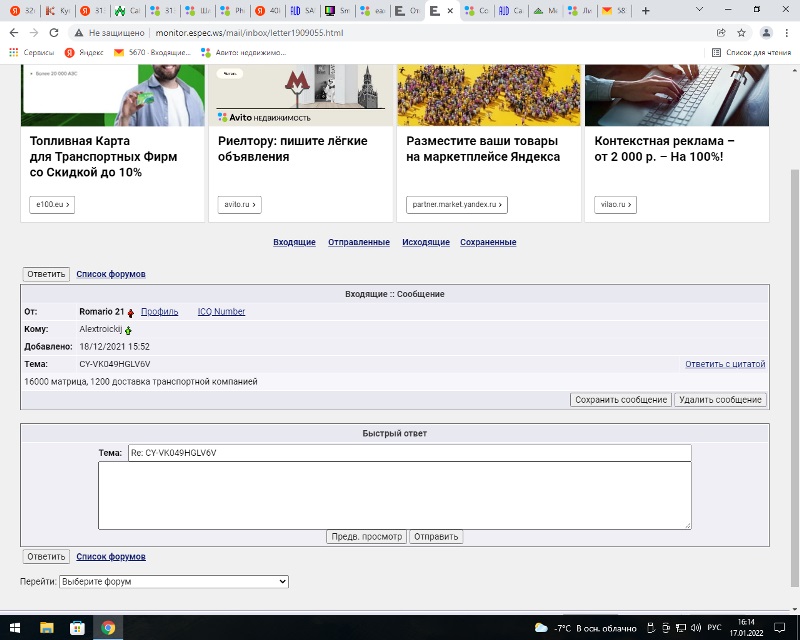Expand the 'Выберите форум' dropdown

(x=174, y=581)
